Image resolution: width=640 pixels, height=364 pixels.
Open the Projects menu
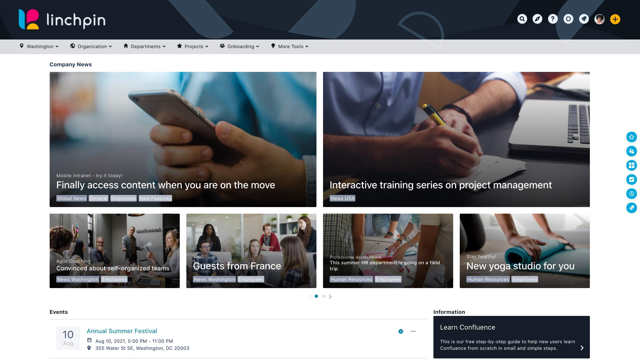[193, 46]
